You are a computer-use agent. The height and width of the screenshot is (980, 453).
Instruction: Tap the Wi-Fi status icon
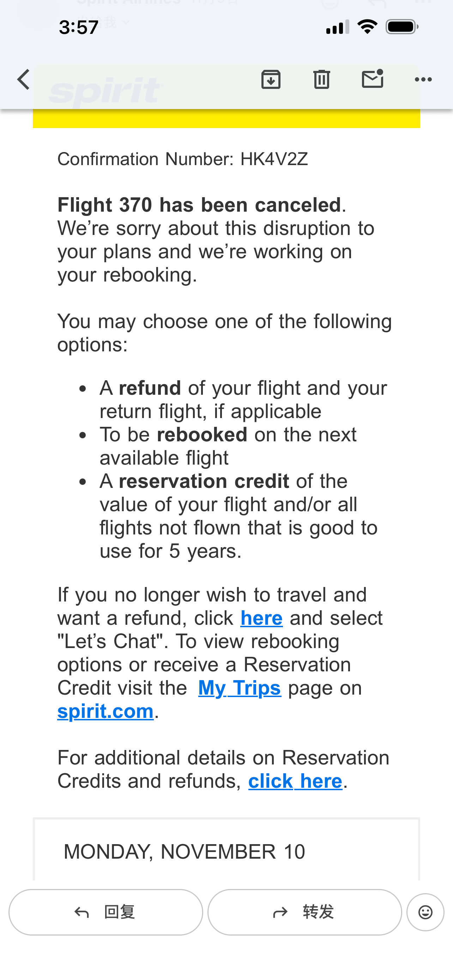(367, 27)
